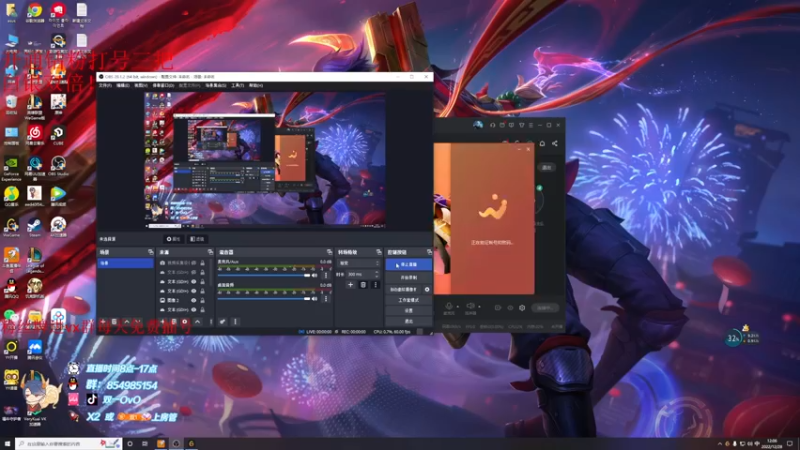Pop out the 来源 sources dock icon
Viewport: 800px width, 450px height.
tap(210, 252)
